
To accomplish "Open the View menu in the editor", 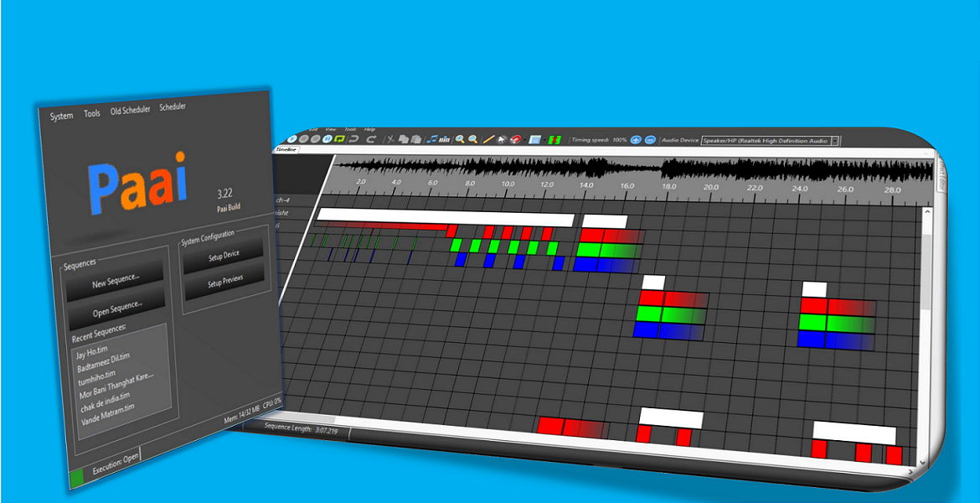I will [x=331, y=129].
